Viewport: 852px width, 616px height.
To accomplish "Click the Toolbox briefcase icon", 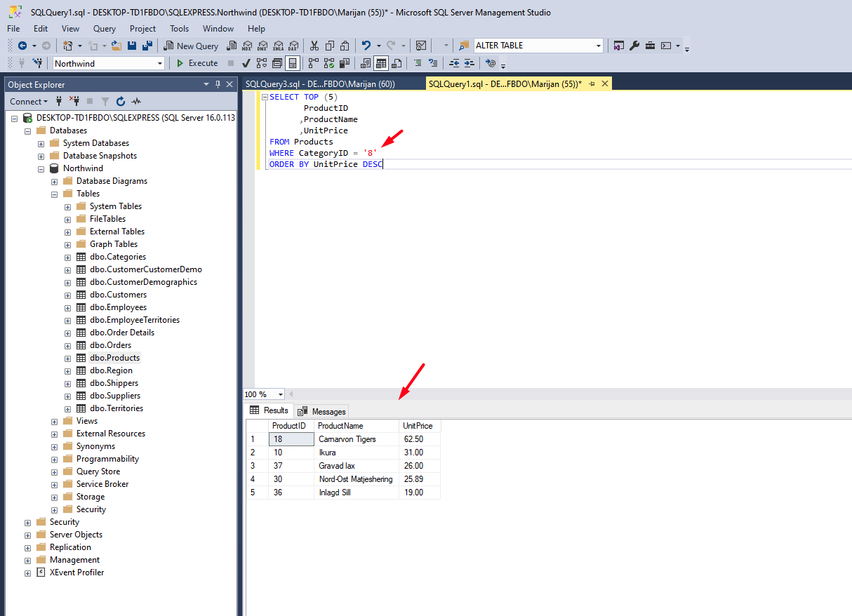I will (x=650, y=46).
